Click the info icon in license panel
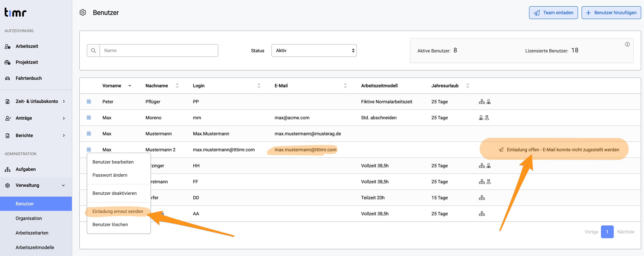This screenshot has width=644, height=256. click(627, 44)
